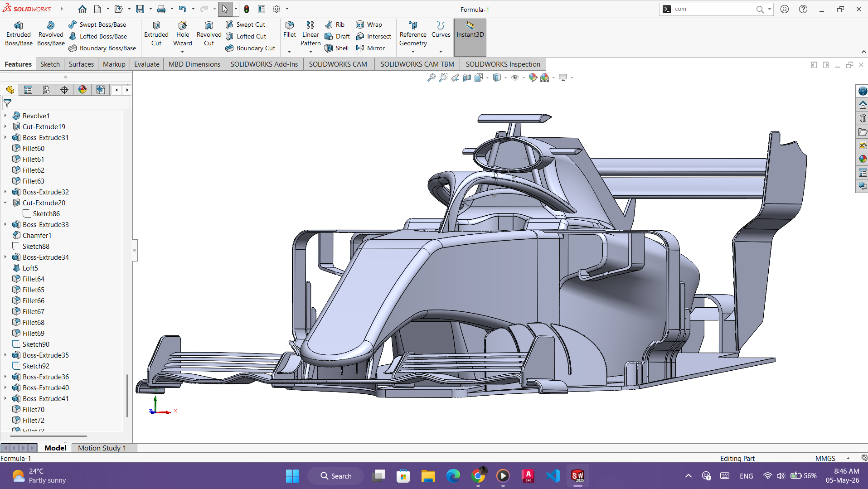Expand the Boss-Extrude34 feature

pos(5,257)
